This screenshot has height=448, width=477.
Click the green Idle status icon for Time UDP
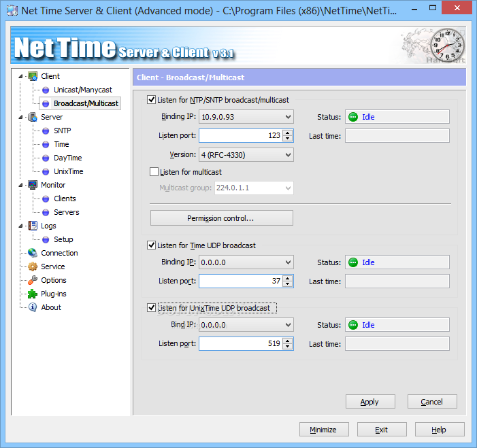click(x=353, y=262)
